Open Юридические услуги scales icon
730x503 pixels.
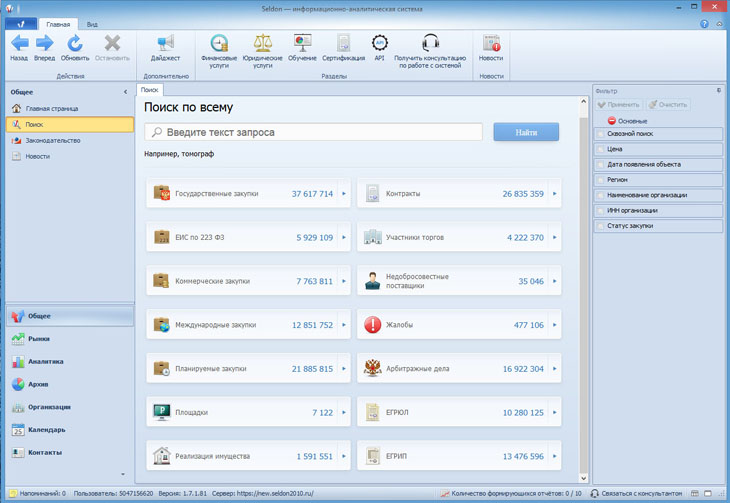tap(263, 44)
